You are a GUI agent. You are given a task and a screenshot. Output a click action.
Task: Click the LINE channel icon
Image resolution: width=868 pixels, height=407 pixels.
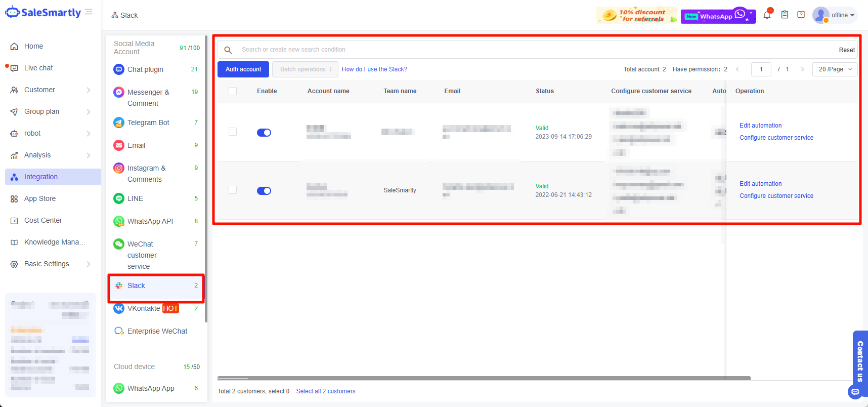point(119,198)
